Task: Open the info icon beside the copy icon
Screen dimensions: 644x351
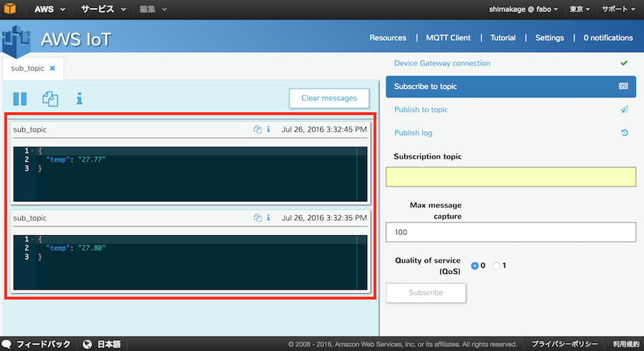Action: [79, 99]
